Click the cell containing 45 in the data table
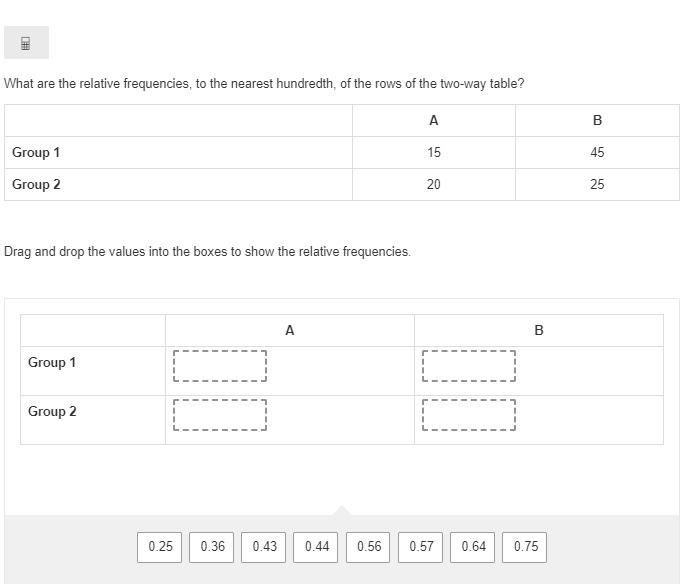690x584 pixels. (x=597, y=152)
